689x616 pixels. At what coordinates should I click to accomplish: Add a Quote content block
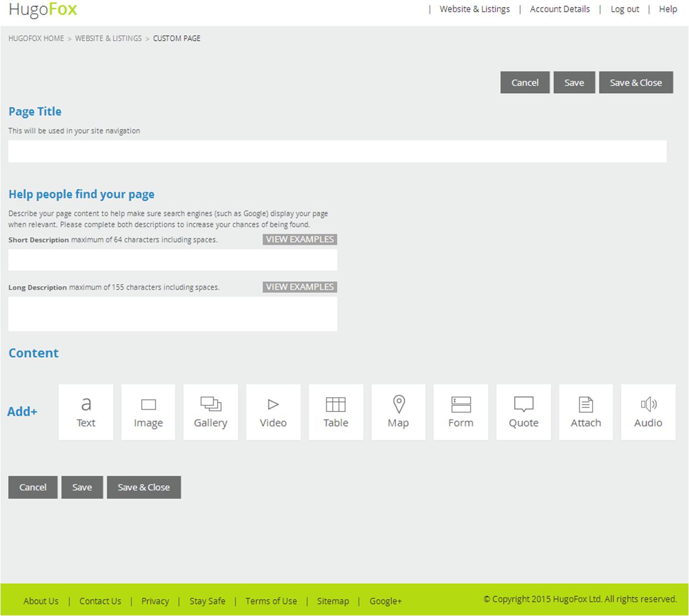523,411
